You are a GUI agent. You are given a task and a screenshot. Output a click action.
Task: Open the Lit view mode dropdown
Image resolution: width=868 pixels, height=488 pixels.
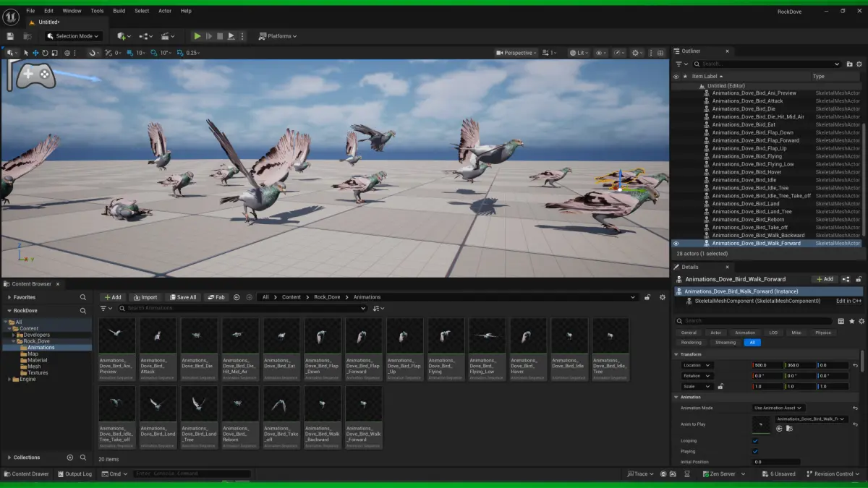pyautogui.click(x=579, y=53)
